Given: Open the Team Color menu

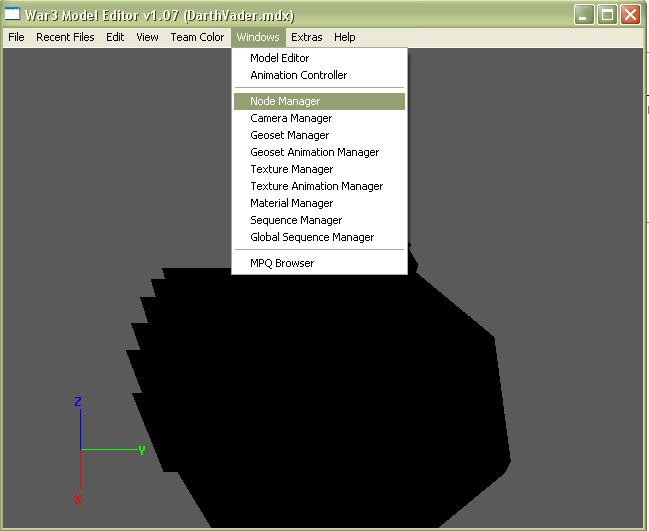Looking at the screenshot, I should [x=197, y=37].
